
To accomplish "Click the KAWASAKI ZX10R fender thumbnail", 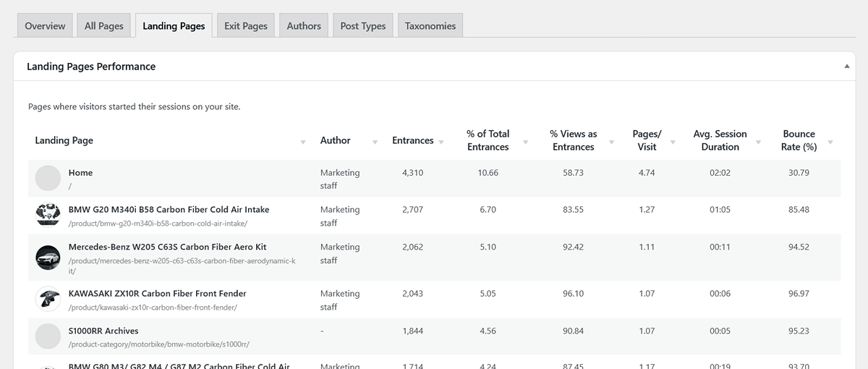I will point(48,299).
